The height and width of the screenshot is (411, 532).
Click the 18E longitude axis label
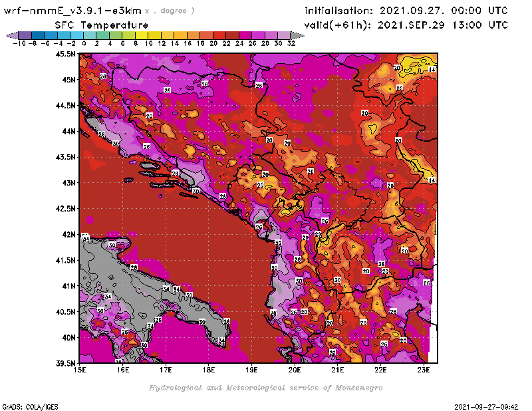tap(209, 370)
